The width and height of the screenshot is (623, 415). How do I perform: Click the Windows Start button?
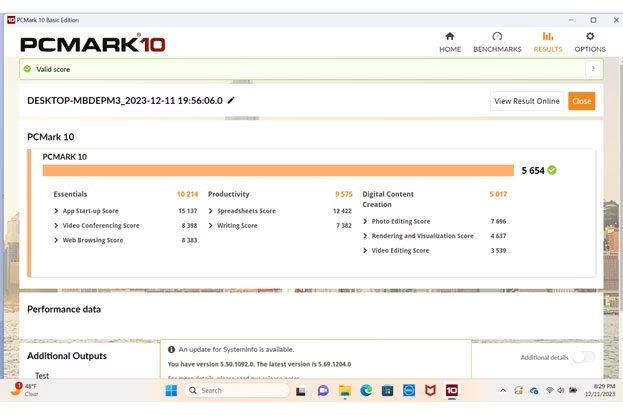point(171,390)
